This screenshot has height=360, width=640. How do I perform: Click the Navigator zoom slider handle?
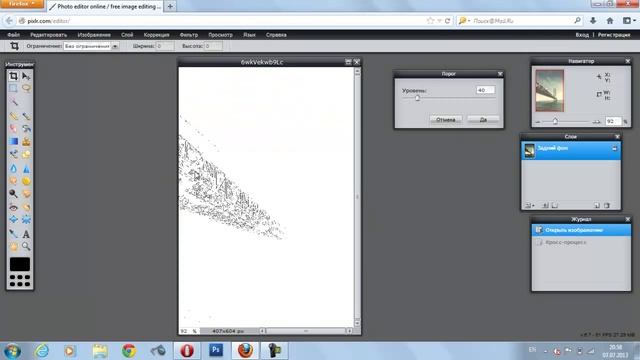tap(555, 121)
